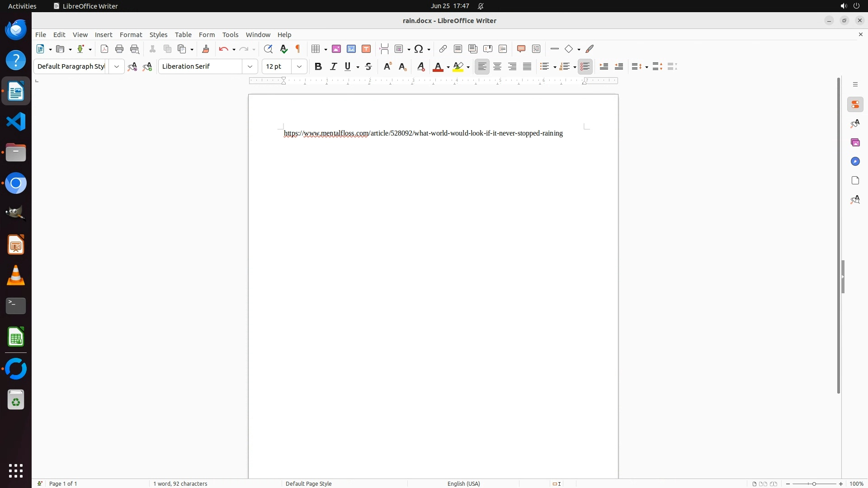Expand the font size dropdown

299,67
